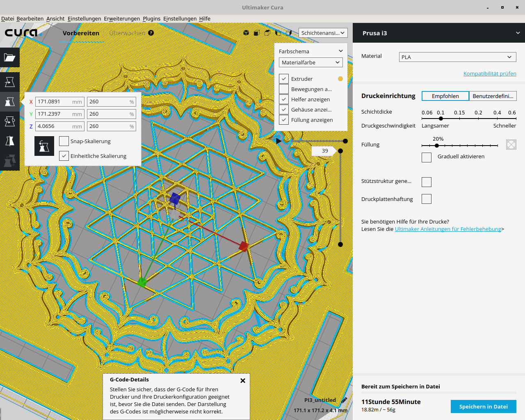The width and height of the screenshot is (525, 420).
Task: Select the Move tool in the left toolbar
Action: point(10,82)
